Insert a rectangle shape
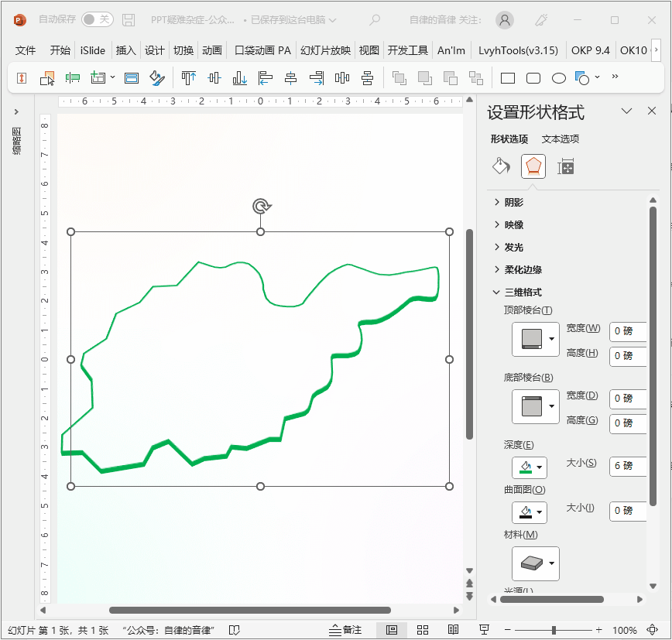The height and width of the screenshot is (640, 672). (x=508, y=78)
